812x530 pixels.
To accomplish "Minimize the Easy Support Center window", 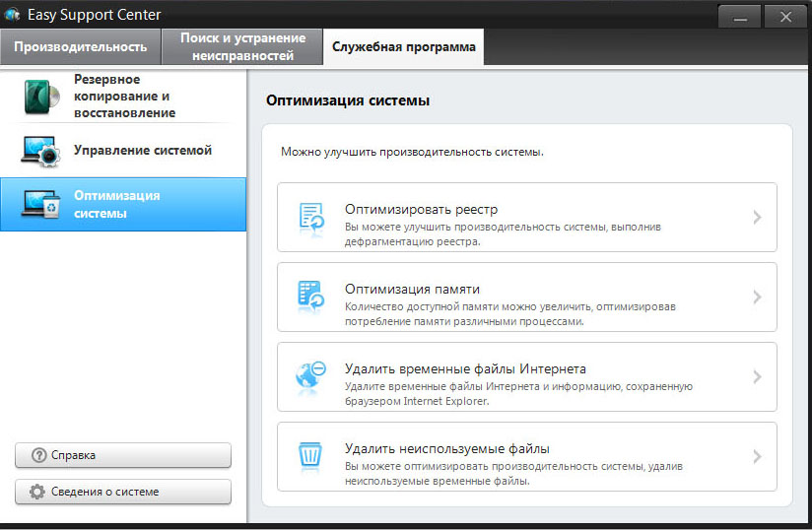I will [x=739, y=17].
